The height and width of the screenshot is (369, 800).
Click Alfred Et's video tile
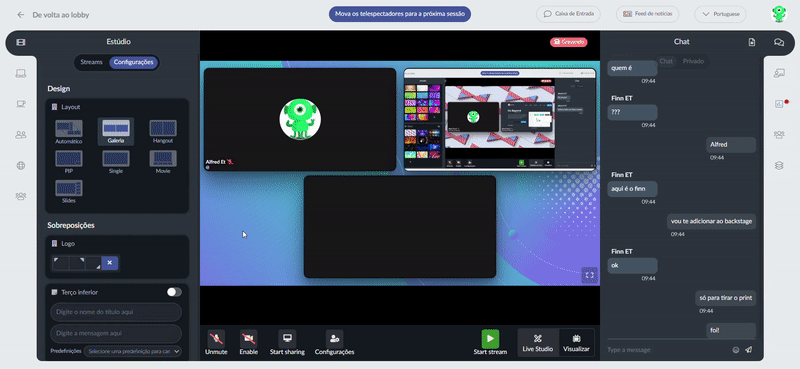coord(300,119)
